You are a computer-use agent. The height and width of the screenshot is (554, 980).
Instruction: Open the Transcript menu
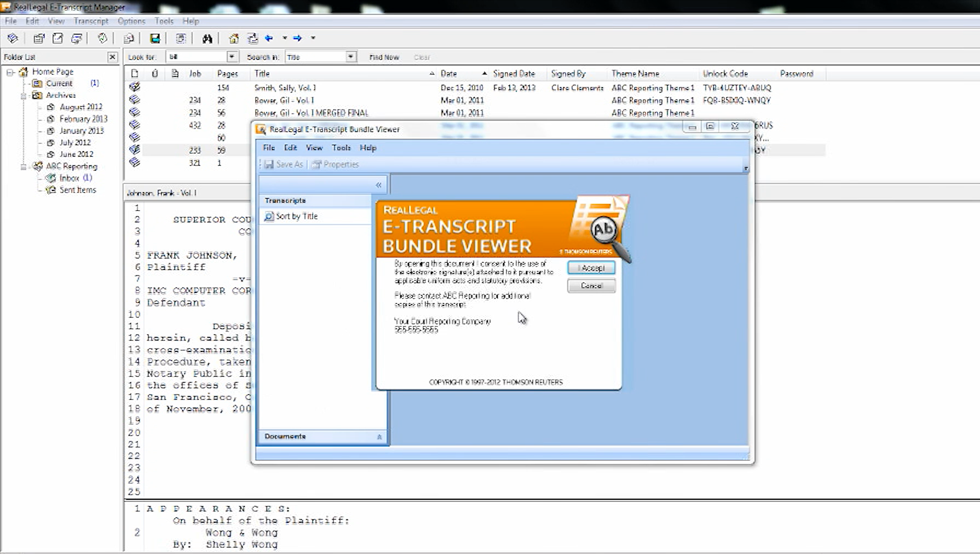[x=91, y=21]
